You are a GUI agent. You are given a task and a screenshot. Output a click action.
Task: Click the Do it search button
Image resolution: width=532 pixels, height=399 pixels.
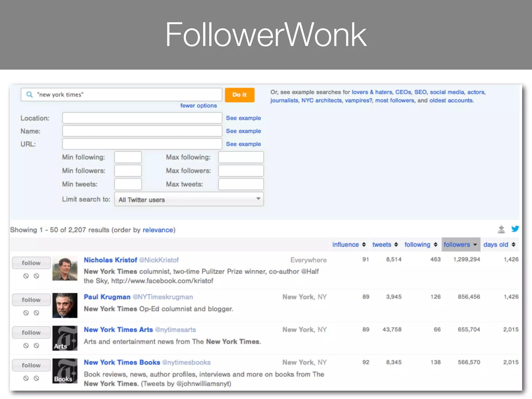240,95
